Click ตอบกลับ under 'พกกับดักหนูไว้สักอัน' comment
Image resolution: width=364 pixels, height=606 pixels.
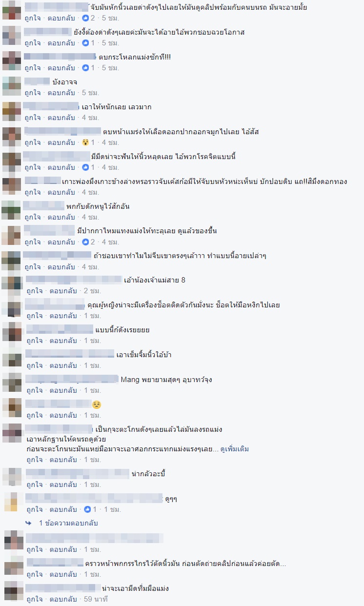(x=61, y=217)
